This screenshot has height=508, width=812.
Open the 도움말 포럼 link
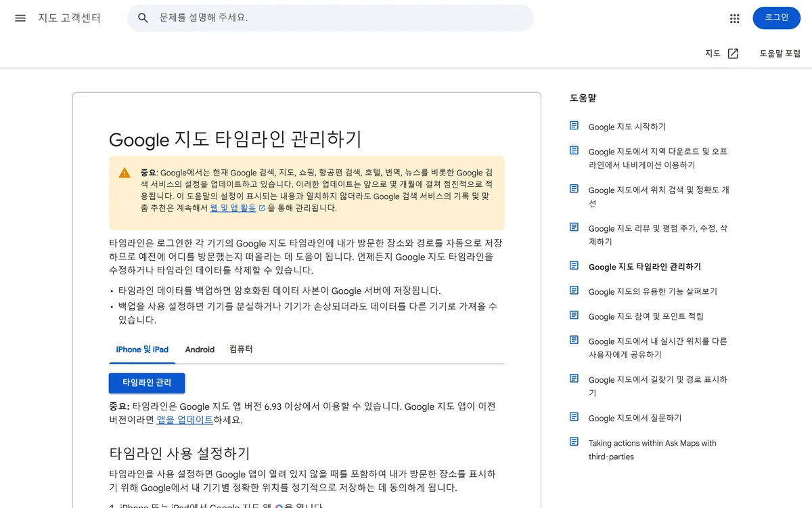point(780,54)
